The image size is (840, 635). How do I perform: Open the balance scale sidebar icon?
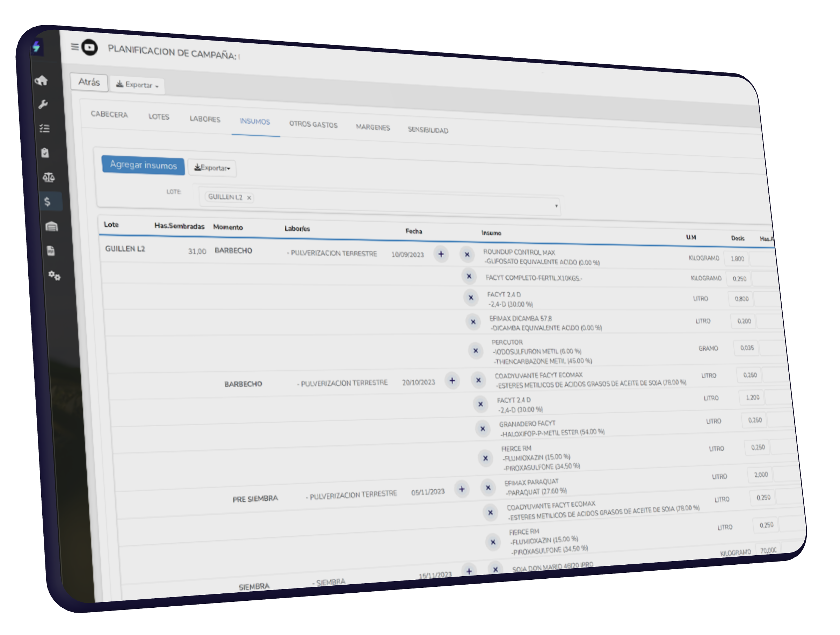point(48,177)
